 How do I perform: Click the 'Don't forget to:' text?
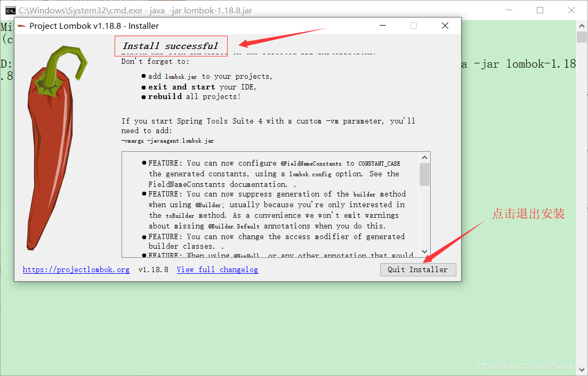coord(155,61)
